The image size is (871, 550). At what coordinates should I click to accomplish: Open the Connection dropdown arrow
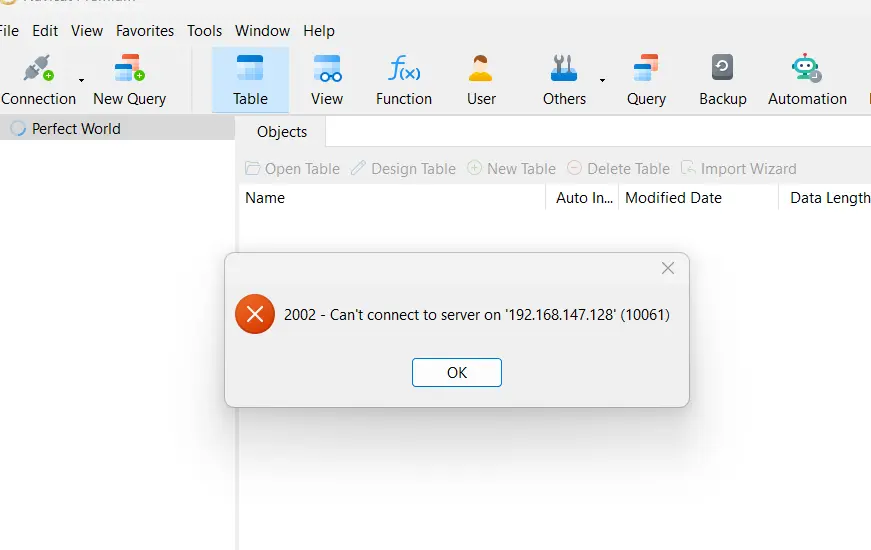tap(81, 81)
